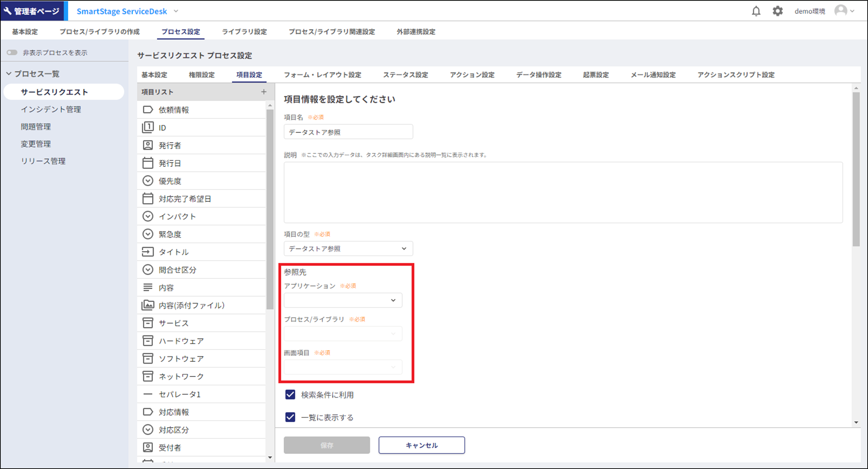The width and height of the screenshot is (868, 469).
Task: Click the 内容(添付ファイル) image icon
Action: pyautogui.click(x=148, y=305)
